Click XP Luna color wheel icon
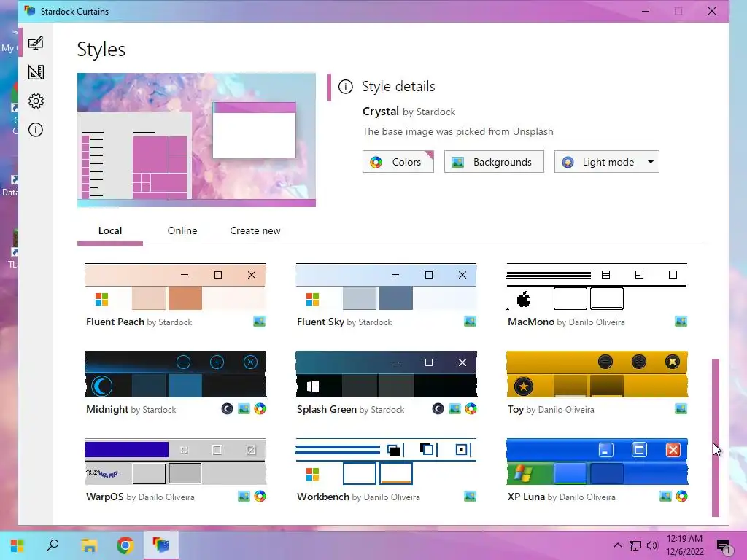Image resolution: width=747 pixels, height=560 pixels. 682,497
